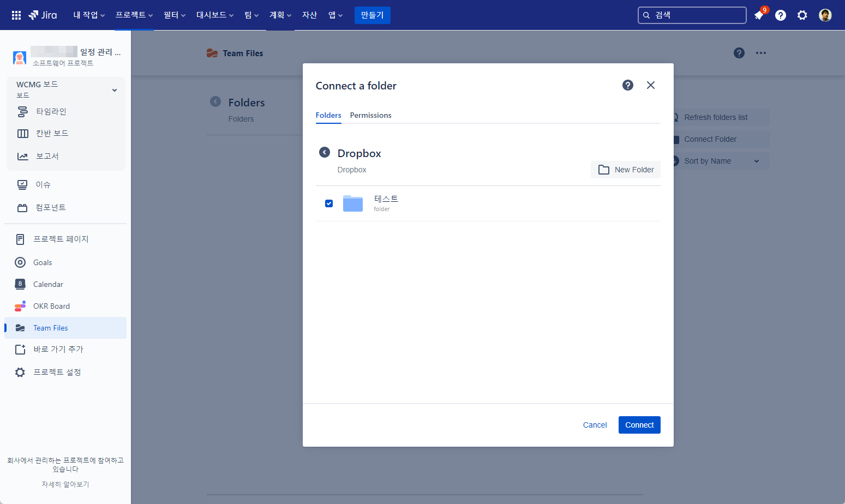Expand the 내 작업 dropdown

pyautogui.click(x=89, y=15)
